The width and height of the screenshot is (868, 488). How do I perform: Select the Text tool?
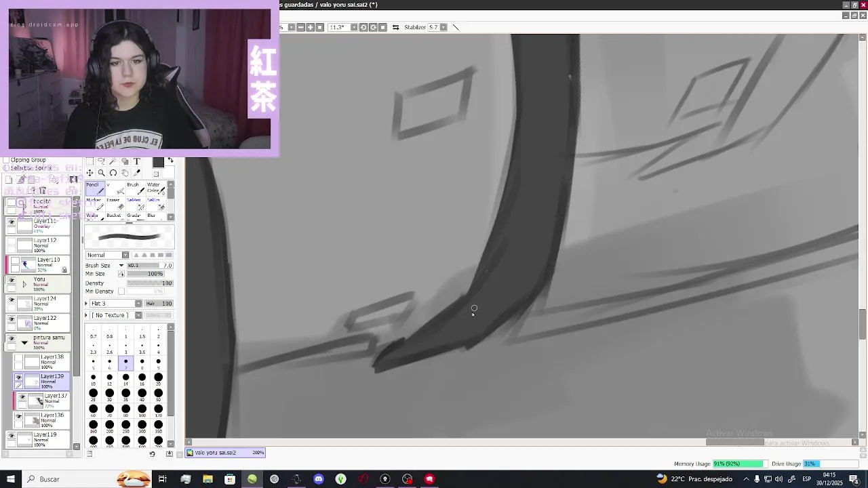click(x=137, y=161)
